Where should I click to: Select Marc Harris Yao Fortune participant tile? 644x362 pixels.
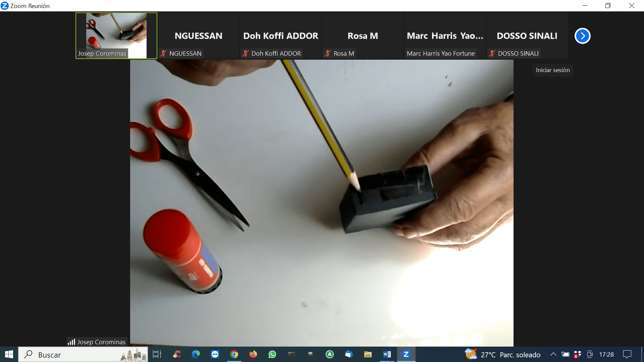tap(445, 36)
